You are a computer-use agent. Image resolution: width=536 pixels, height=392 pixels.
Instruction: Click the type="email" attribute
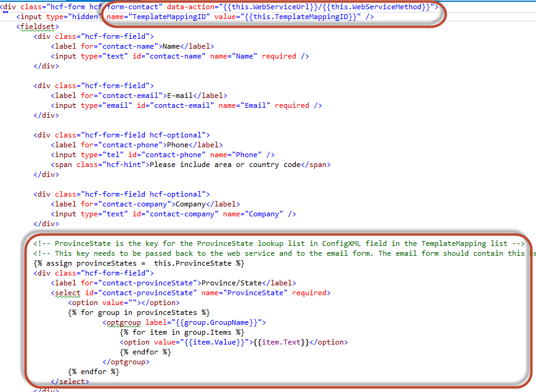(107, 105)
